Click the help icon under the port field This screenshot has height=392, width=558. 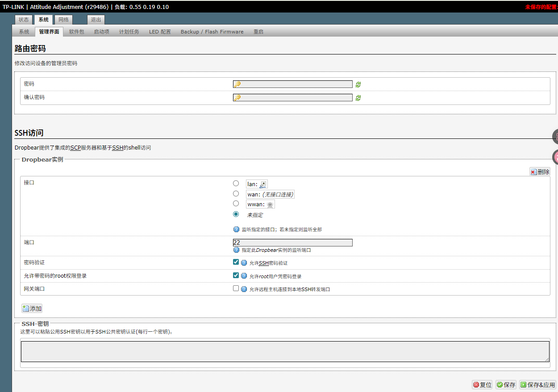click(x=236, y=250)
